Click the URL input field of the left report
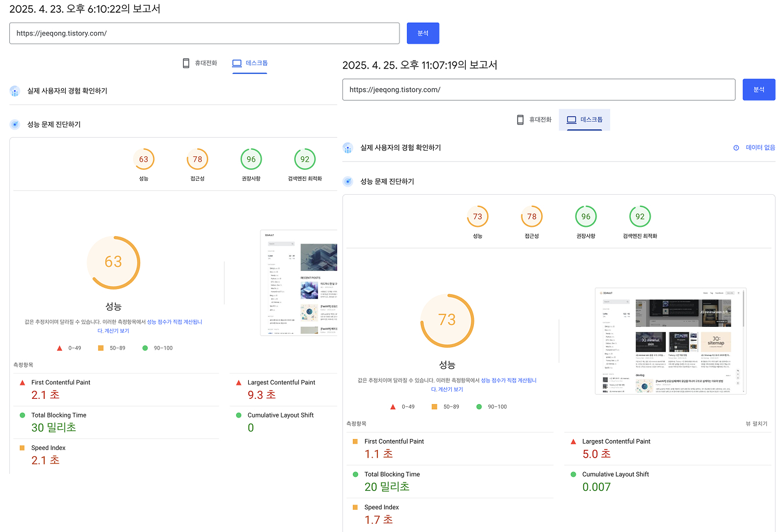This screenshot has width=782, height=532. [x=203, y=33]
